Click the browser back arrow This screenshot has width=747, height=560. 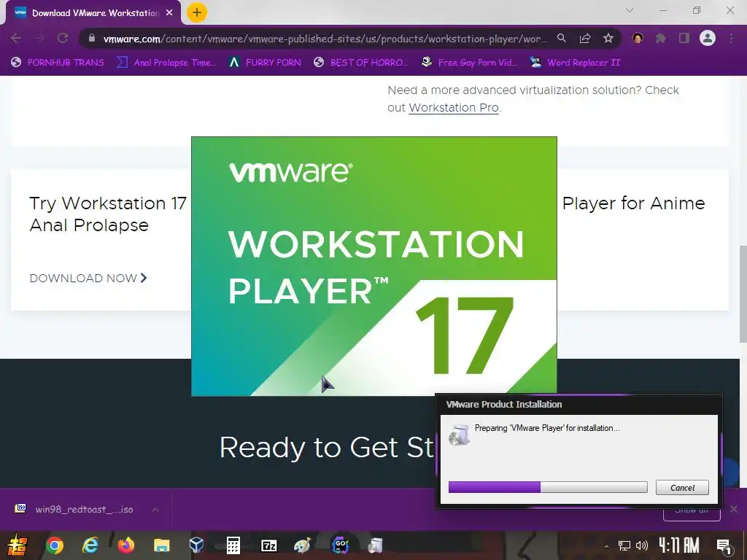(x=16, y=38)
